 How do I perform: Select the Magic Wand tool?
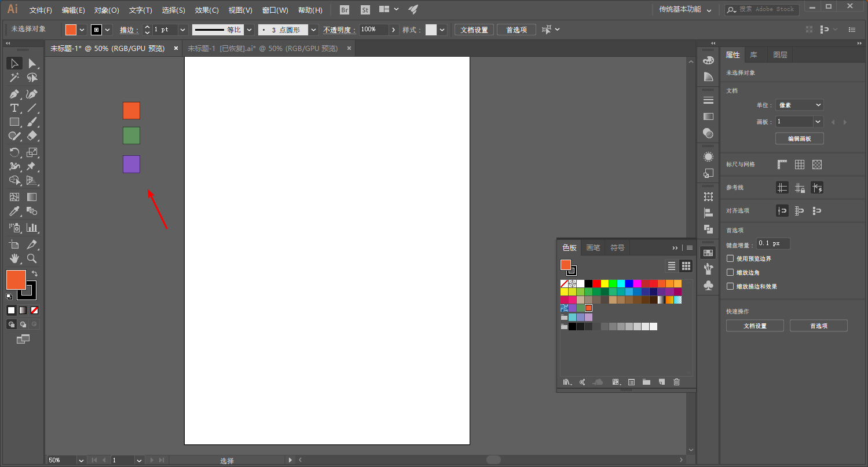pos(14,78)
